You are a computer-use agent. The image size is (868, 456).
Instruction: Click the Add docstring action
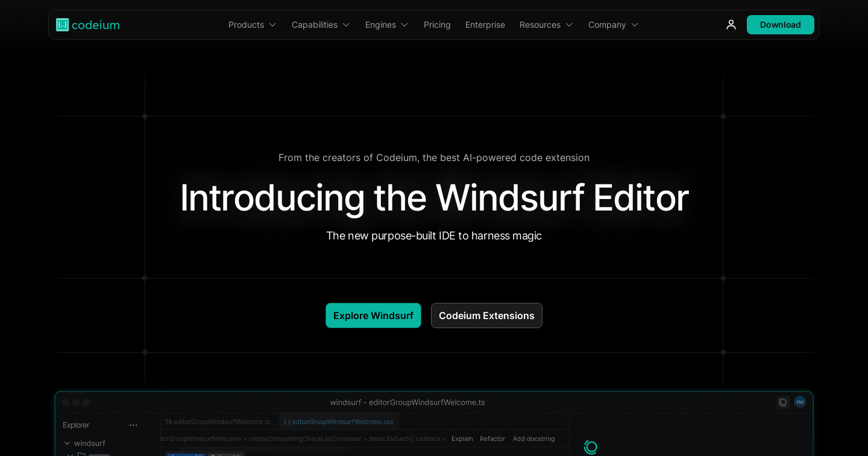click(534, 439)
